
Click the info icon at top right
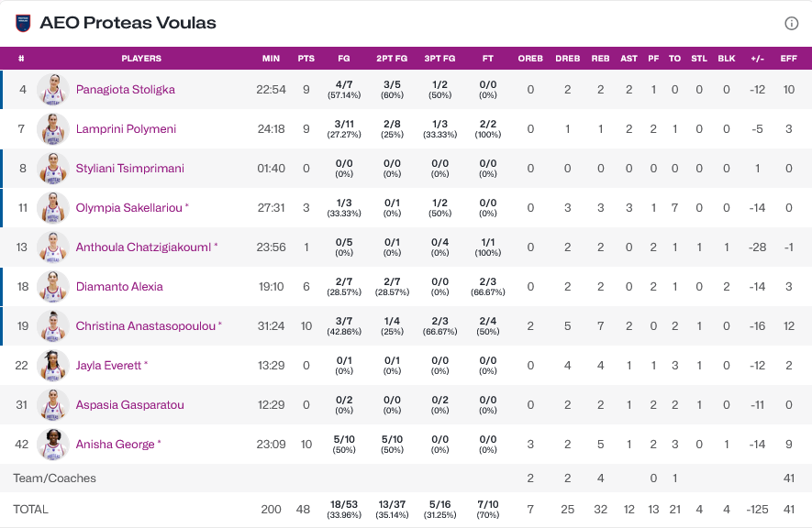click(791, 23)
